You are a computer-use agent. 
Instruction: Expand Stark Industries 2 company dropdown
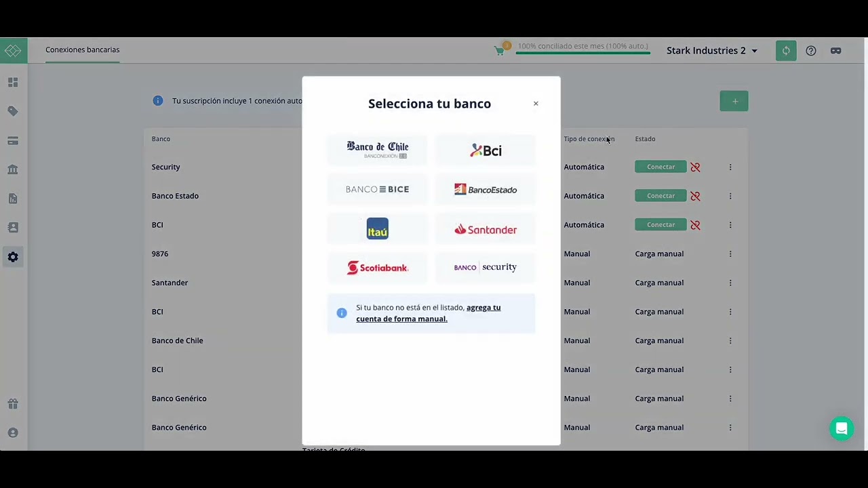[712, 51]
